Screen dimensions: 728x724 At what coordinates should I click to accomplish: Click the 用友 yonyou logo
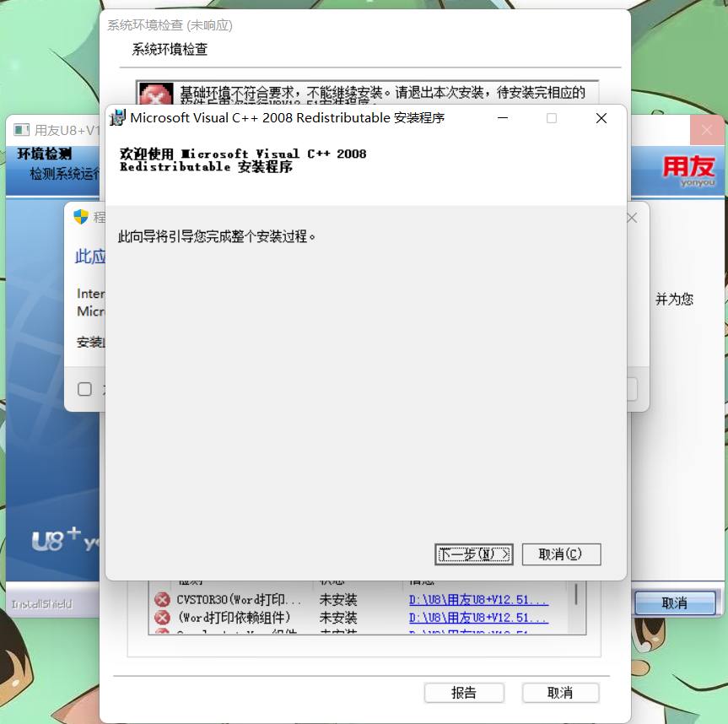coord(688,171)
